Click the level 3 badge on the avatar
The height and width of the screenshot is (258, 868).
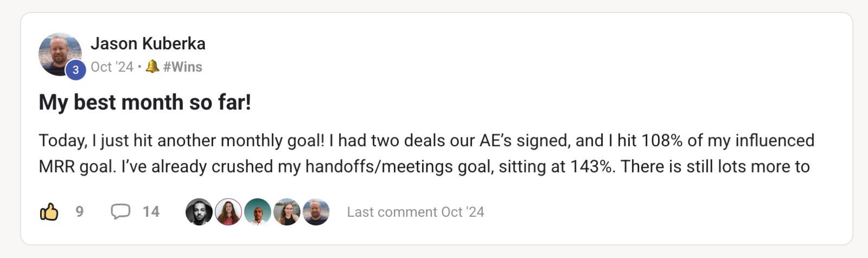tap(75, 70)
